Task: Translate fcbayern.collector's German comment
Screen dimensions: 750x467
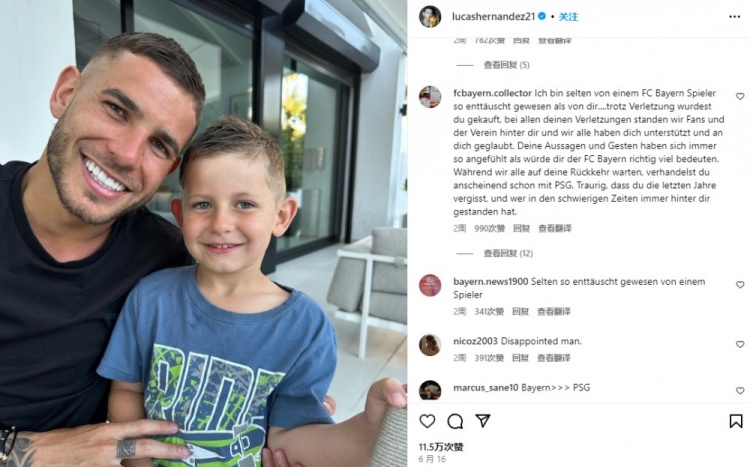Action: (555, 229)
